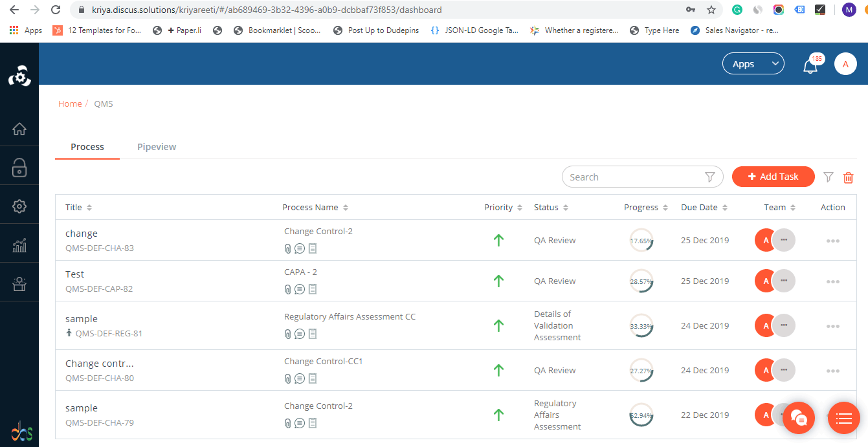Toggle the orange list floating button

(843, 418)
